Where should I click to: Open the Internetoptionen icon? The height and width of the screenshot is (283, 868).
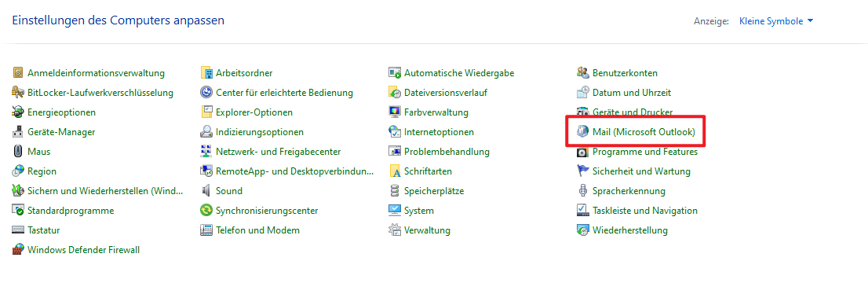[395, 132]
